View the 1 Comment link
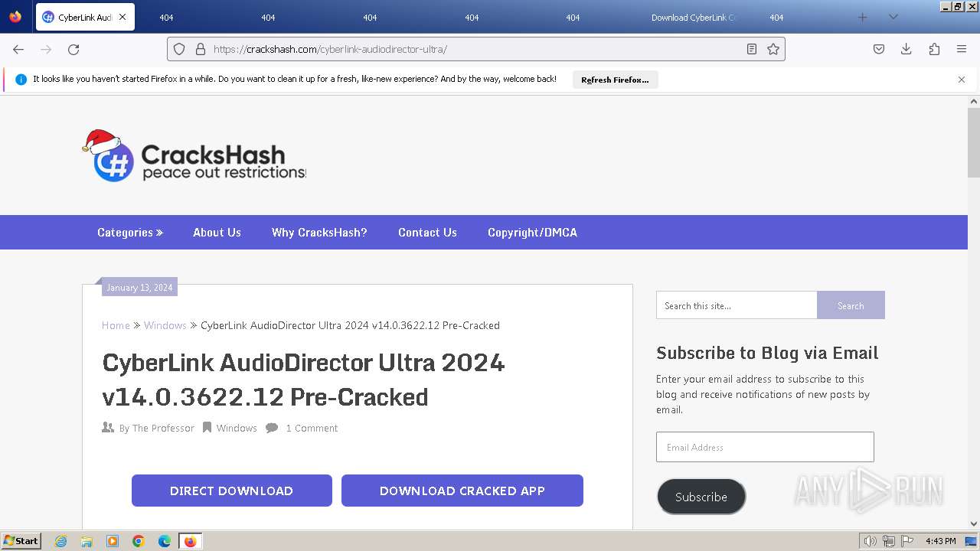The image size is (980, 551). [x=312, y=428]
